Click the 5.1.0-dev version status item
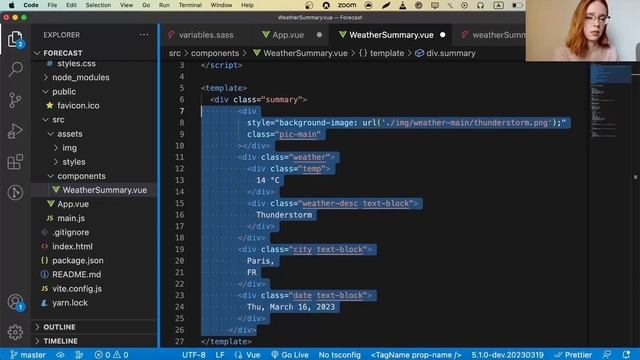 pyautogui.click(x=507, y=355)
